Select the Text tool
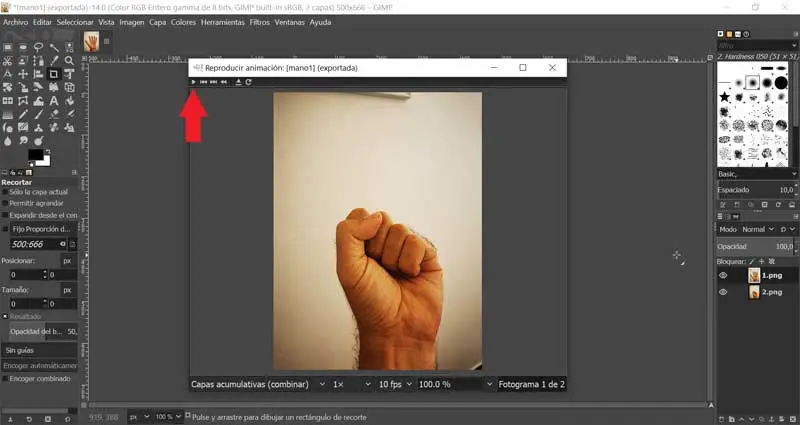Viewport: 800px width, 425px height. pos(54,101)
